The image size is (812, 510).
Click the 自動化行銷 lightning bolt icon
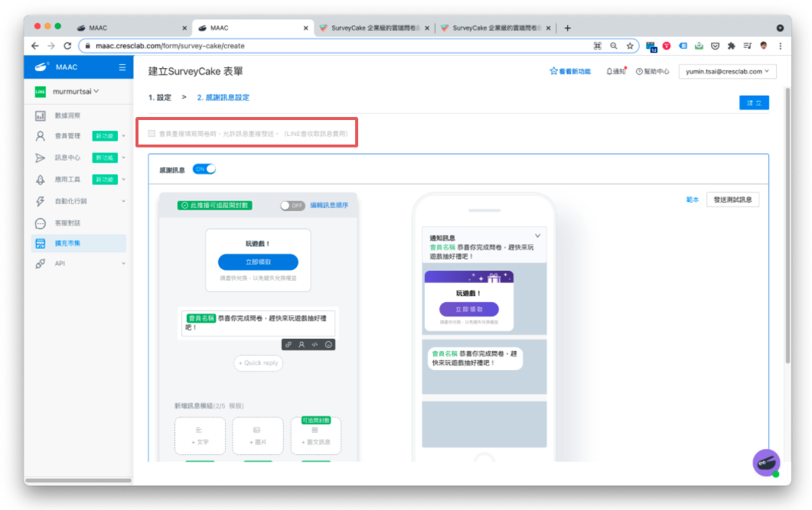click(41, 201)
